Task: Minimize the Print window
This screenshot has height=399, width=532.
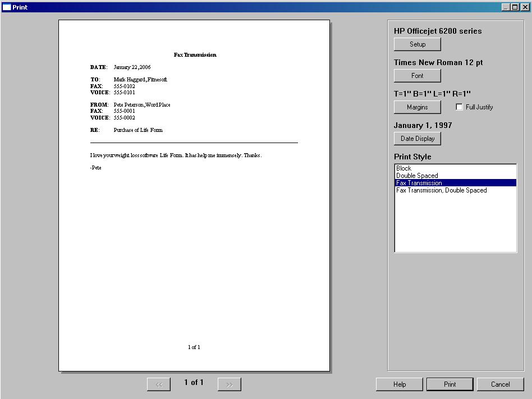Action: click(x=506, y=7)
